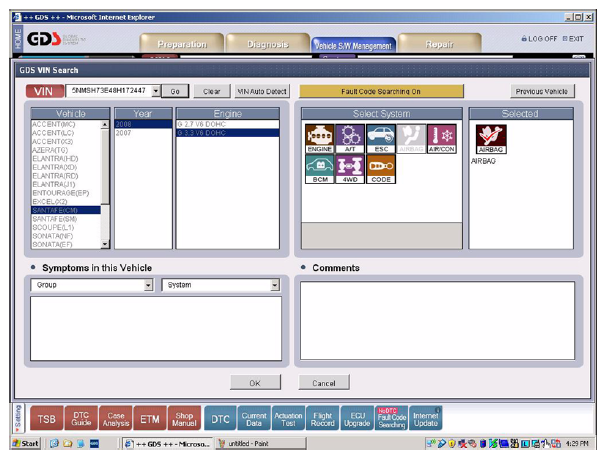Image resolution: width=606 pixels, height=459 pixels.
Task: Select ACCENT(MC) in Vehicle list
Action: point(66,124)
